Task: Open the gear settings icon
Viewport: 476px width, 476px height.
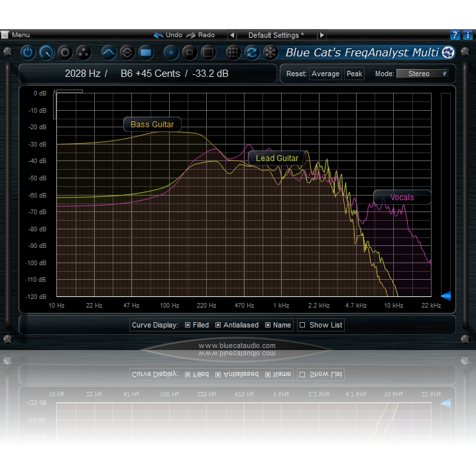Action: (65, 52)
